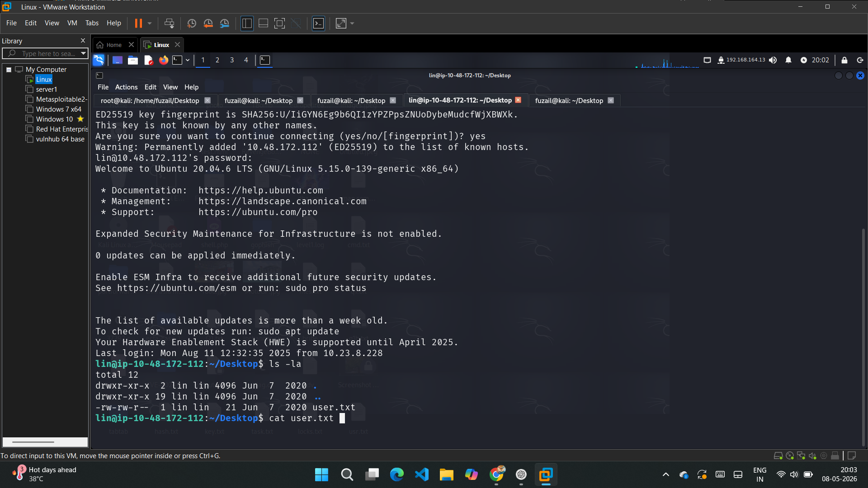Send Ctrl+Alt+Del to the virtual machine
The image size is (868, 488).
coord(169,23)
